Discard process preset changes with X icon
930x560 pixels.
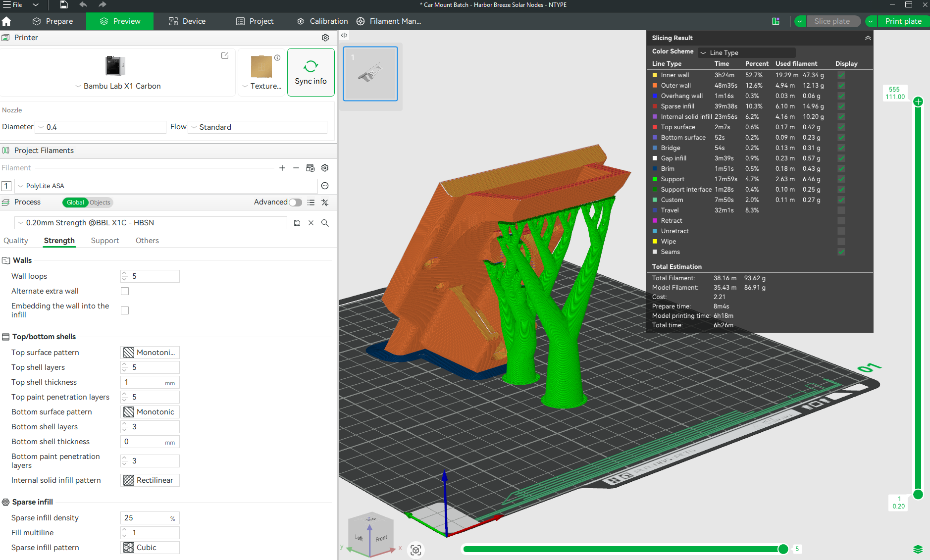311,223
